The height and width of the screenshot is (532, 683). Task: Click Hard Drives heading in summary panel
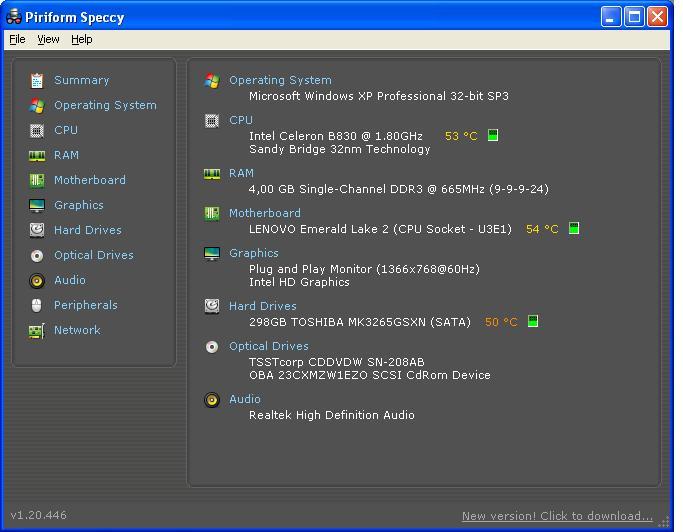[263, 306]
